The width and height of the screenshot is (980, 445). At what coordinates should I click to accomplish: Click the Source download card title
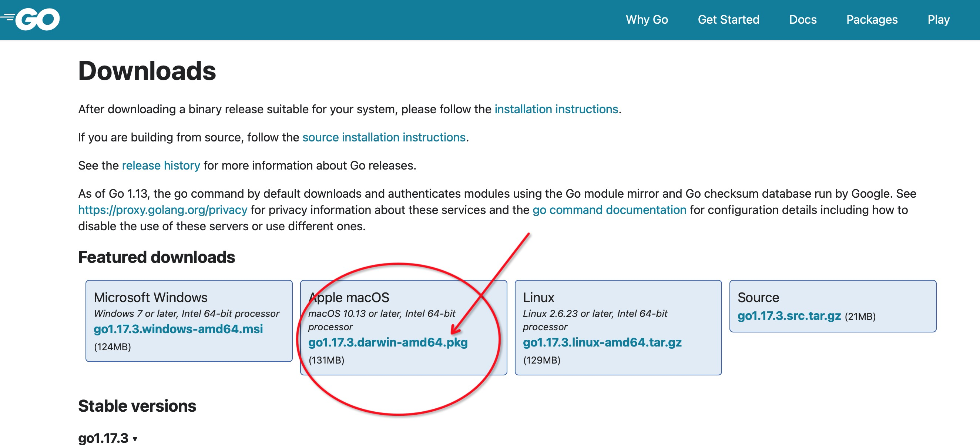click(758, 297)
